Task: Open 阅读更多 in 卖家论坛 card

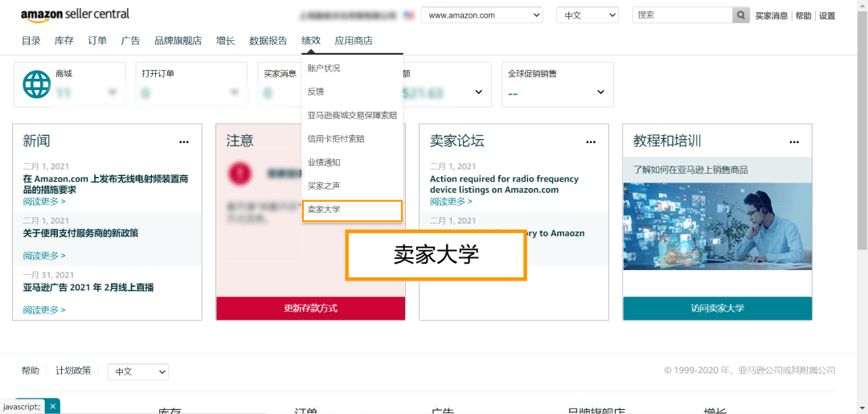Action: [451, 201]
